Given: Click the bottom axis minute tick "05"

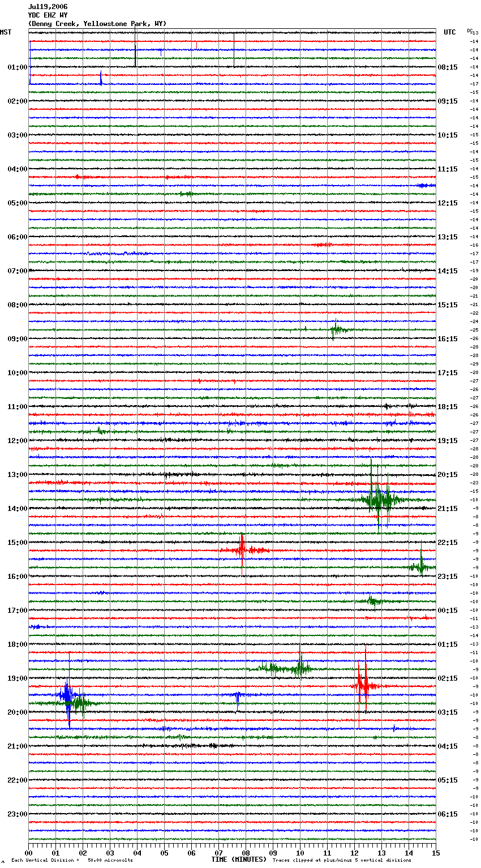Looking at the screenshot, I should [164, 853].
